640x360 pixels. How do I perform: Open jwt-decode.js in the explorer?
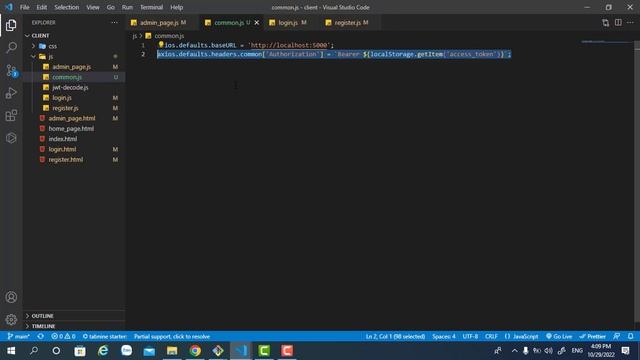click(70, 87)
